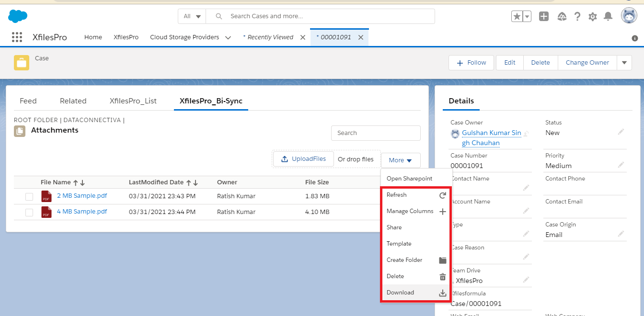
Task: Edit Status field pencil icon
Action: click(x=621, y=132)
